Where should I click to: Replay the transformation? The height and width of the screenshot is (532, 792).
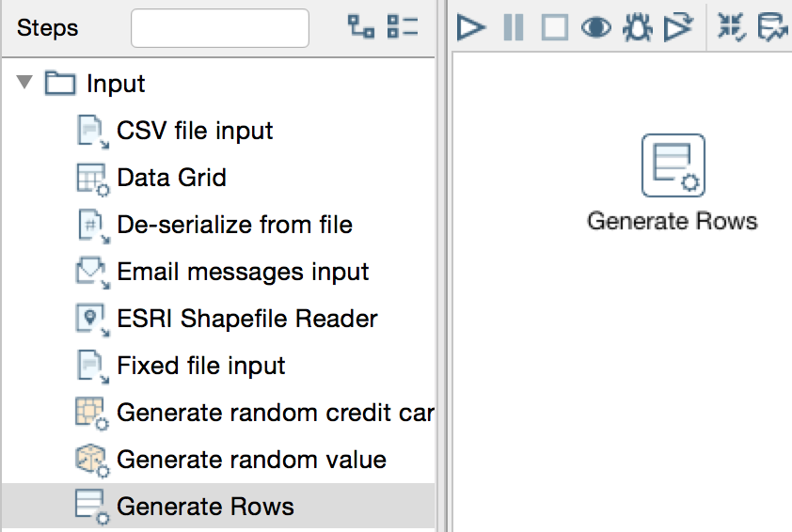pyautogui.click(x=677, y=27)
